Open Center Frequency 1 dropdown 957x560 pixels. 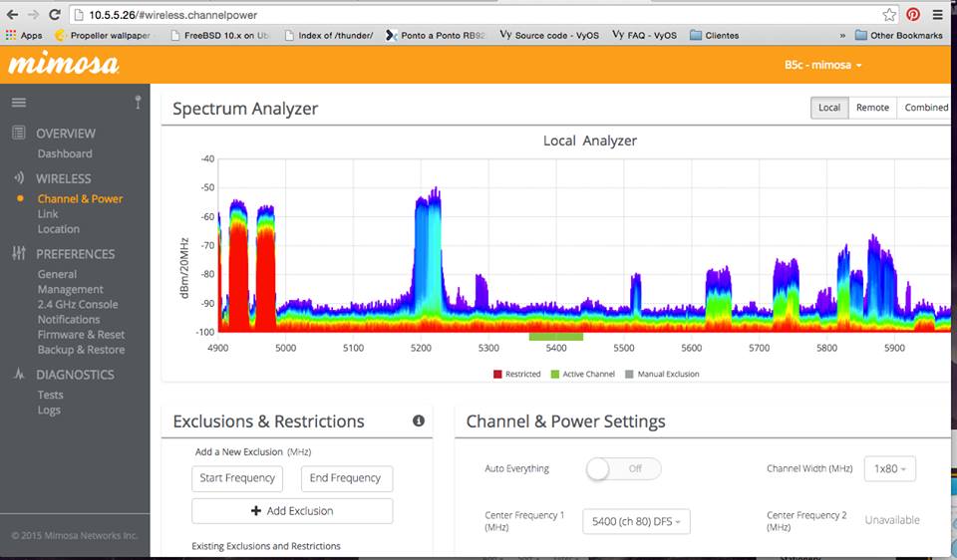point(636,521)
